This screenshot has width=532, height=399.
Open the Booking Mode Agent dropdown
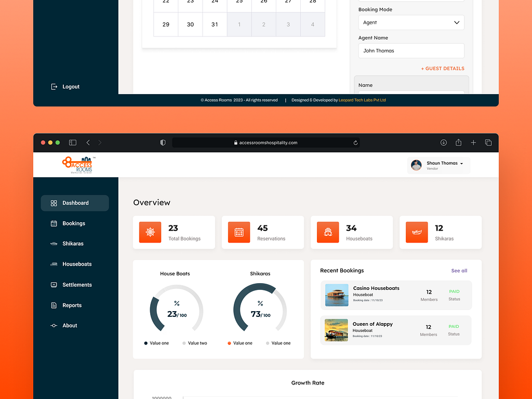click(411, 22)
